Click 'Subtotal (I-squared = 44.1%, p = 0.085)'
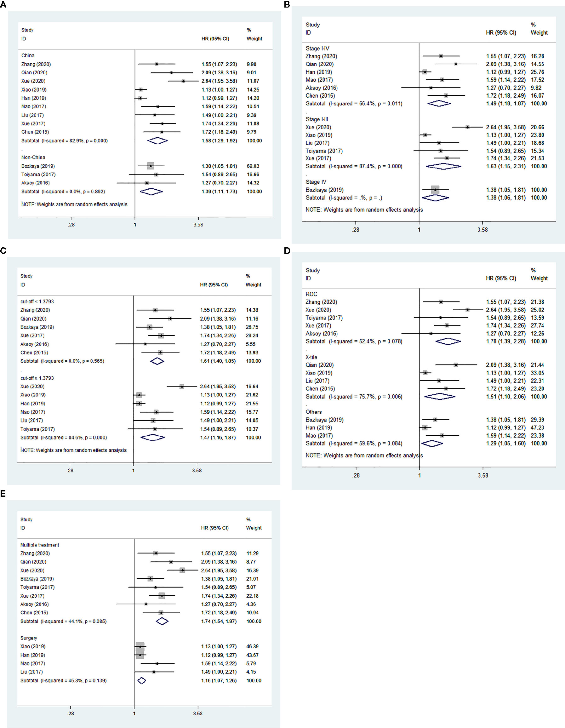The height and width of the screenshot is (728, 565). [x=63, y=621]
